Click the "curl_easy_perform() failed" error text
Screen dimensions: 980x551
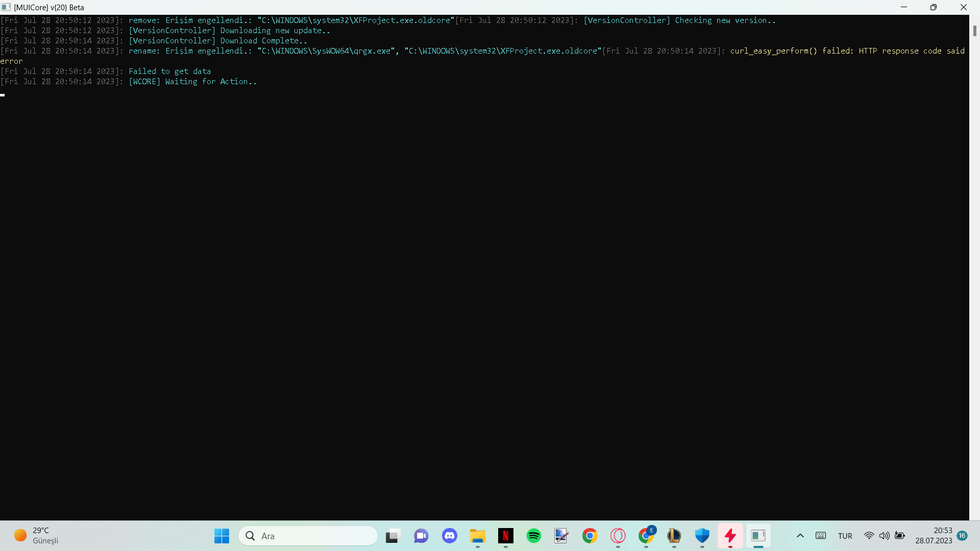(x=792, y=51)
